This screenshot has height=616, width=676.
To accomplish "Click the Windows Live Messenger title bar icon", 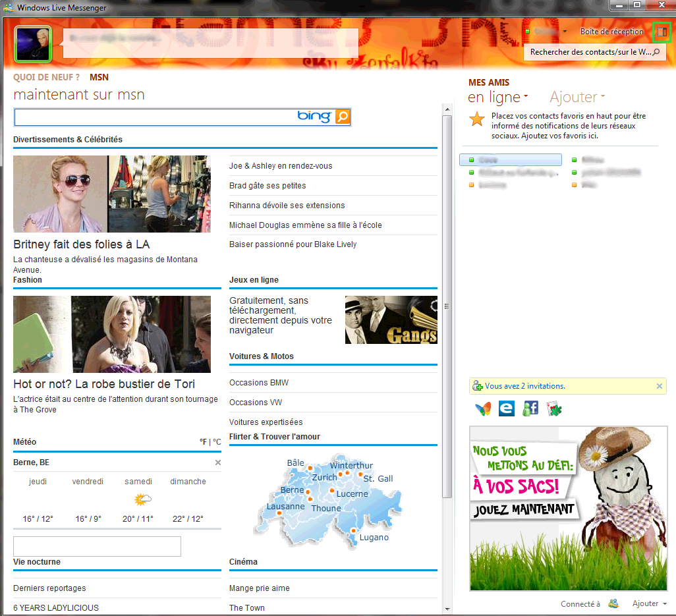I will pyautogui.click(x=8, y=7).
